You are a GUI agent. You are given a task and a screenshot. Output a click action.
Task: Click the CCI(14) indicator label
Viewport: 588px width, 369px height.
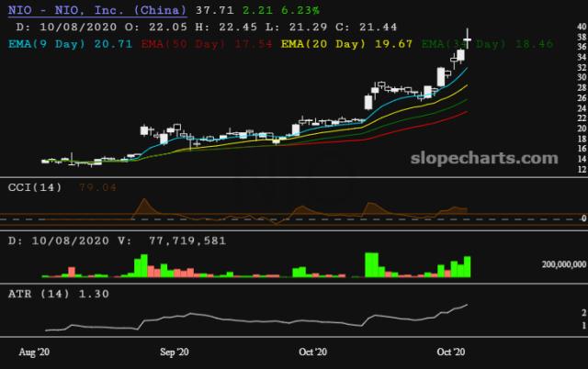pos(36,187)
